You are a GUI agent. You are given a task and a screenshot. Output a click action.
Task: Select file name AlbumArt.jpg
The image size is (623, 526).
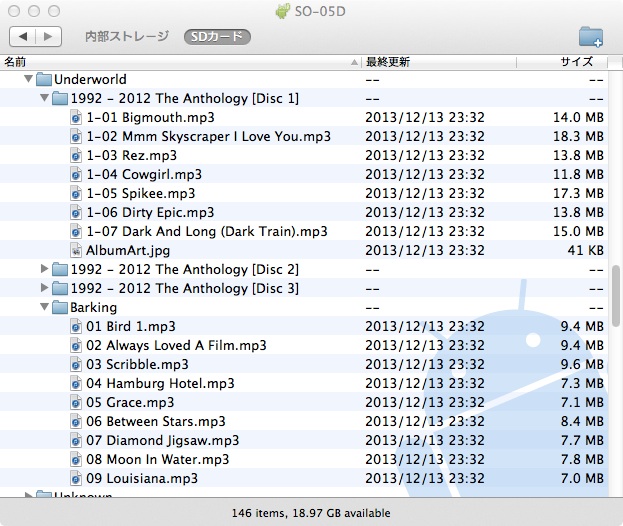tap(128, 251)
